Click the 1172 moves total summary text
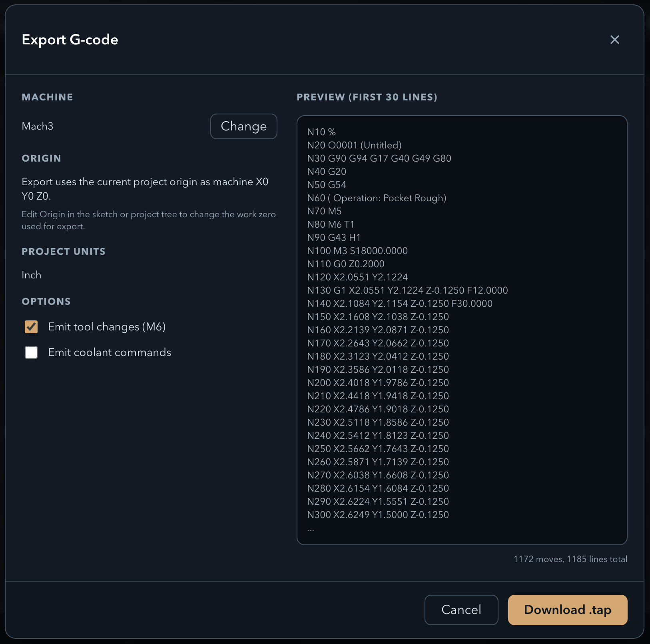650x644 pixels. (x=570, y=559)
